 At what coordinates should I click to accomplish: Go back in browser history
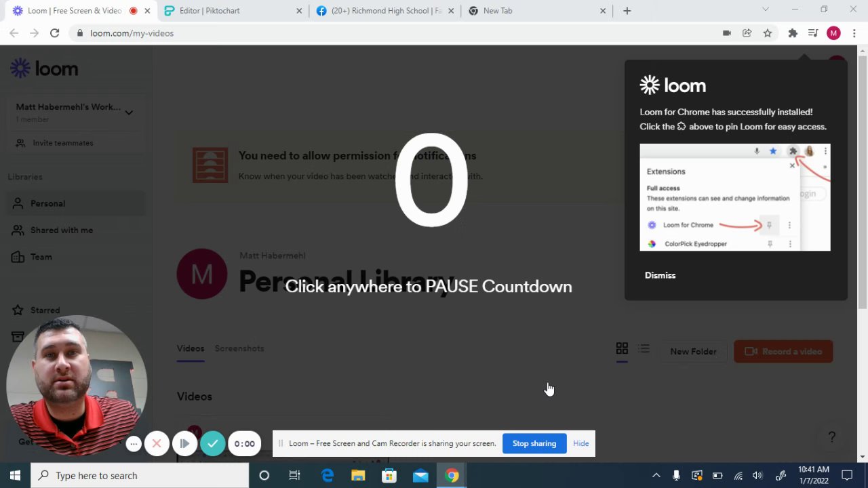tap(14, 33)
